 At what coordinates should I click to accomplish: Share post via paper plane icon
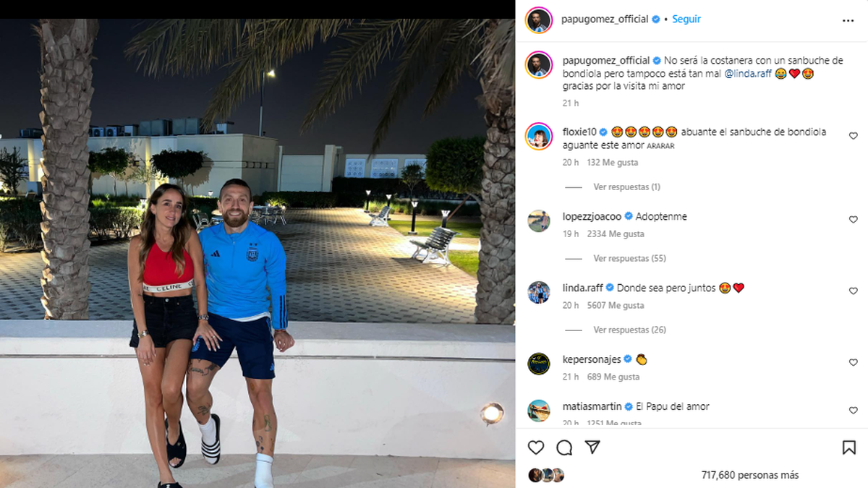[592, 448]
